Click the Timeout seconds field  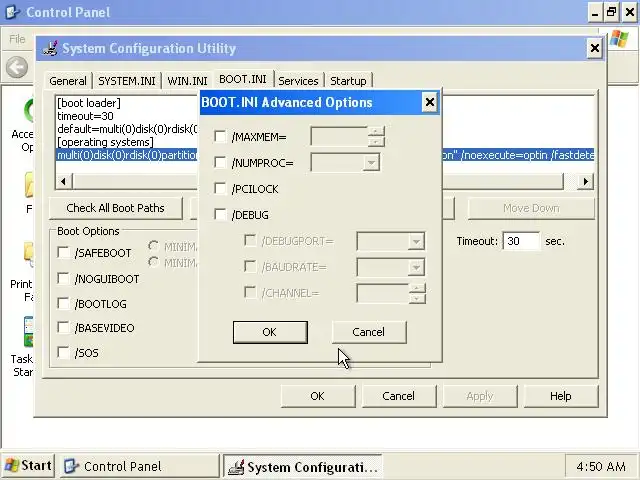click(x=521, y=241)
